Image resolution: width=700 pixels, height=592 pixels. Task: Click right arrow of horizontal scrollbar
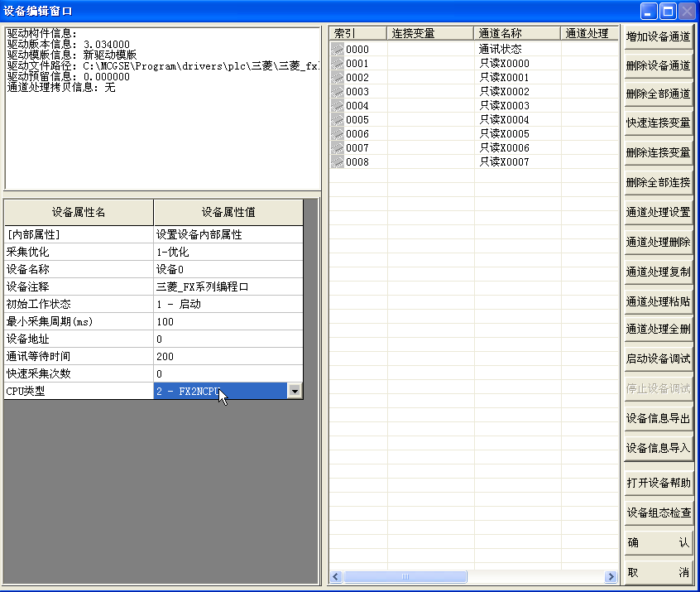(611, 577)
